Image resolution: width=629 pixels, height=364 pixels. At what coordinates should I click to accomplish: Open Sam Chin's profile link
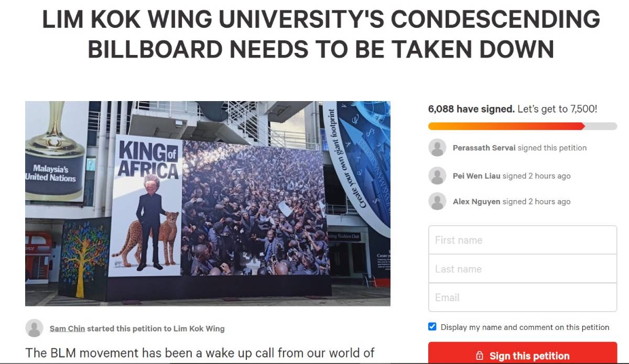(67, 328)
